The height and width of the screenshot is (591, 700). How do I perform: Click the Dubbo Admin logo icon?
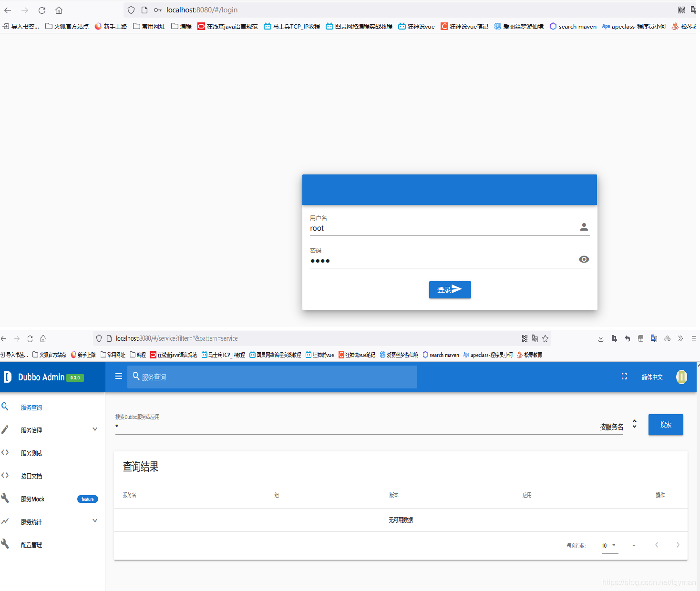(x=8, y=377)
